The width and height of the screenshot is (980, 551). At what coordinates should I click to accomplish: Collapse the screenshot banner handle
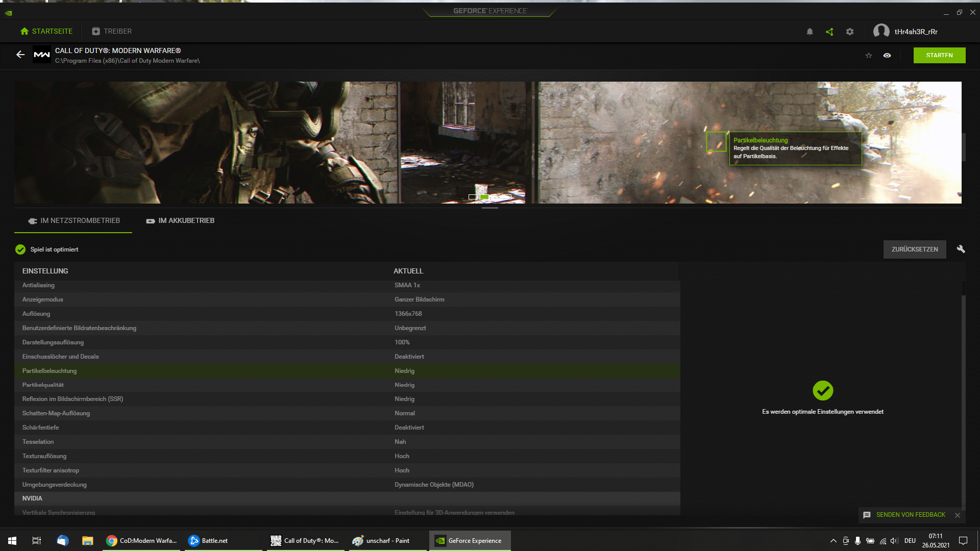(x=489, y=208)
